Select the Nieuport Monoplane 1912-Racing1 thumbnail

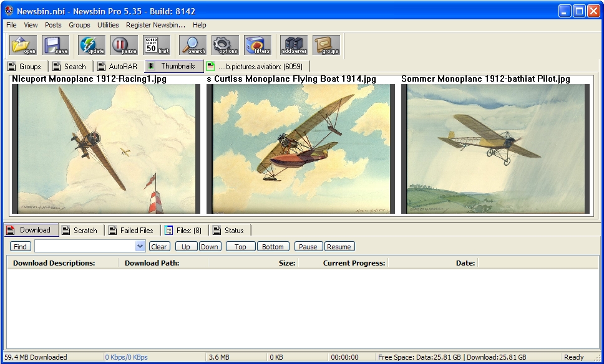point(106,148)
